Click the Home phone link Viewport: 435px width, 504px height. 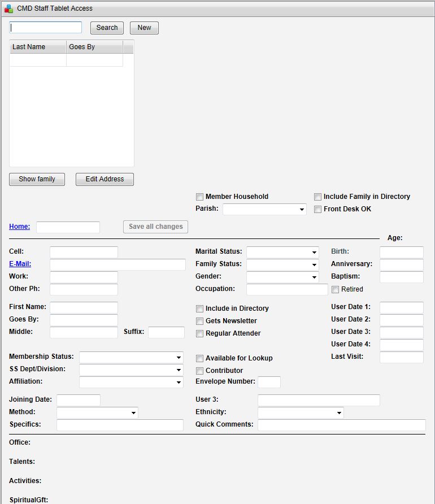coord(20,226)
